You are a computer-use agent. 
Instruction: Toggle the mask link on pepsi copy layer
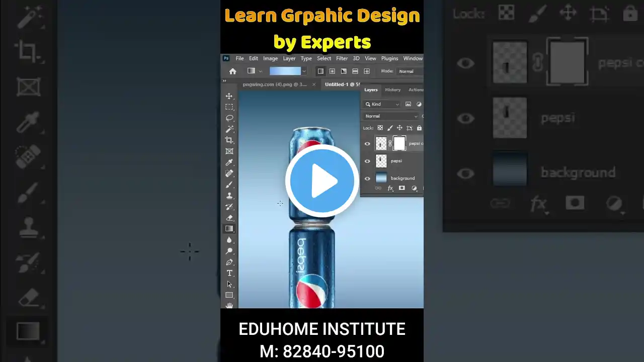[x=390, y=144]
